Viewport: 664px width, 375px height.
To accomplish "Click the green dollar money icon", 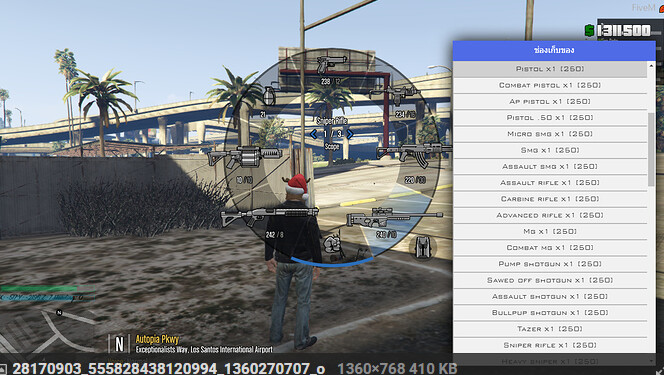I will (x=589, y=30).
